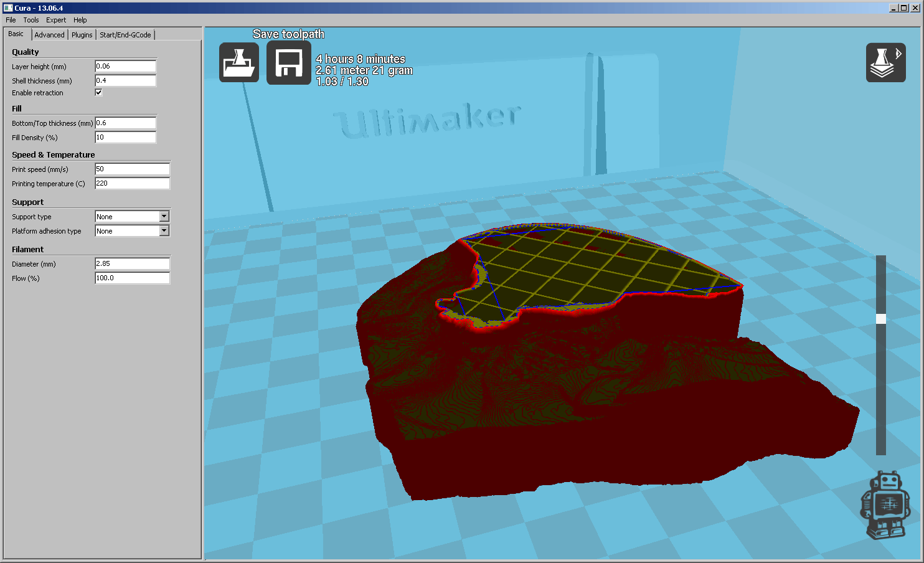Image resolution: width=924 pixels, height=563 pixels.
Task: Switch to the Start/End-GCode tab
Action: (x=125, y=35)
